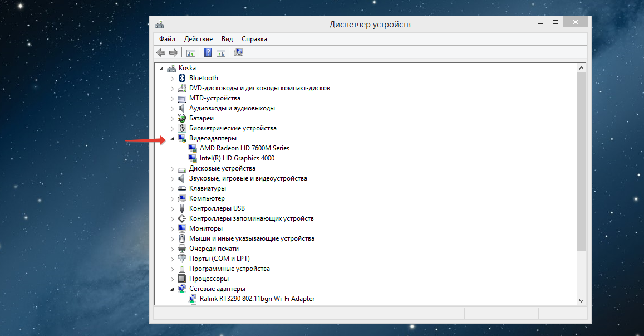644x336 pixels.
Task: Click the scrollbar down arrow in device tree
Action: (x=581, y=300)
